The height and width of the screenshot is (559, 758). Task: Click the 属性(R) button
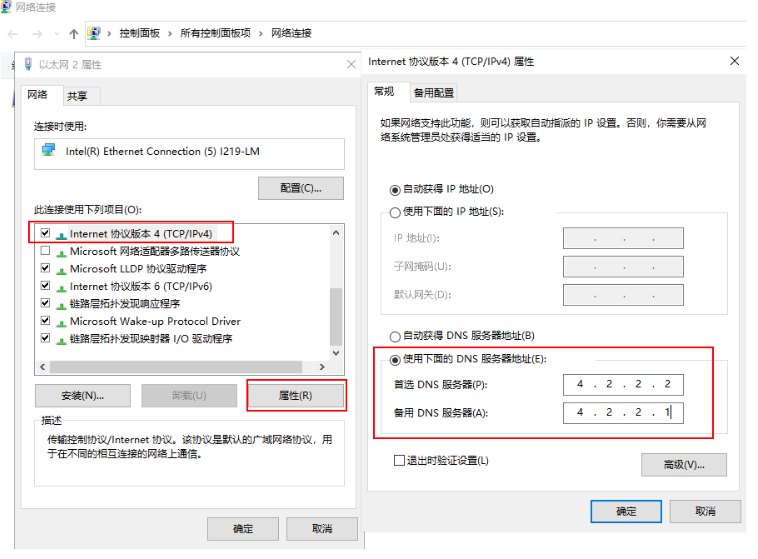click(x=295, y=395)
